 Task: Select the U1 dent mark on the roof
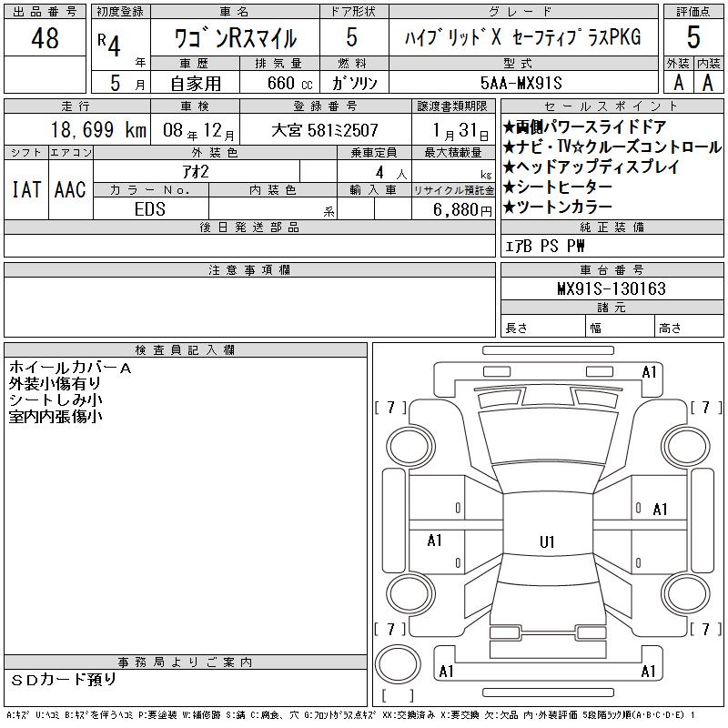tap(547, 541)
